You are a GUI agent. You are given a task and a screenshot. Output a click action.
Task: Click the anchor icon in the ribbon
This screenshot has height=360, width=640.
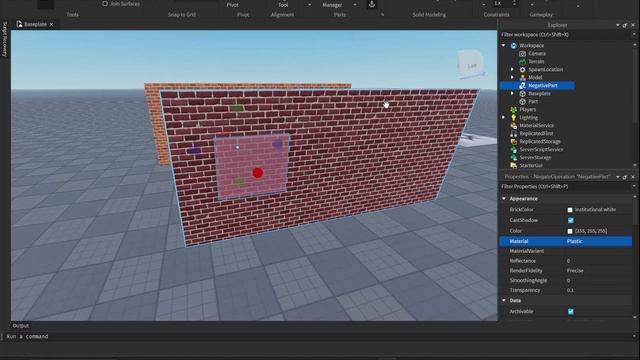[372, 4]
